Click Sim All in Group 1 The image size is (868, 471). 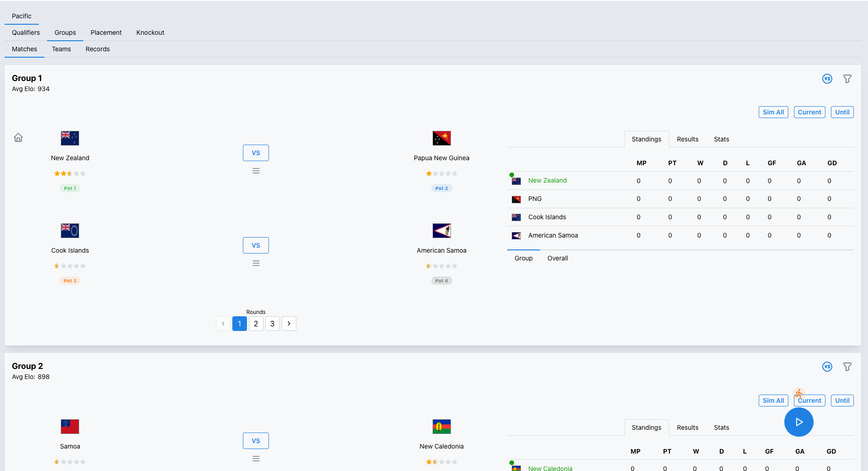(x=773, y=112)
